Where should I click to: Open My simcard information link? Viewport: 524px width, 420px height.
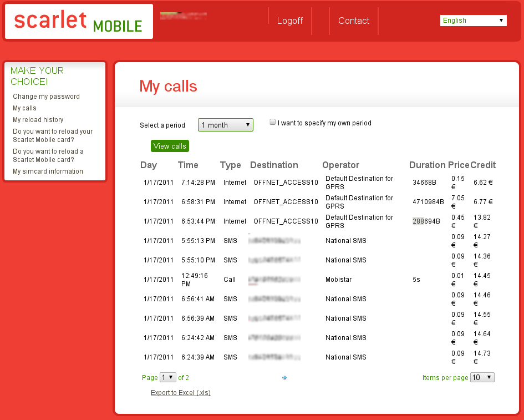pyautogui.click(x=48, y=171)
